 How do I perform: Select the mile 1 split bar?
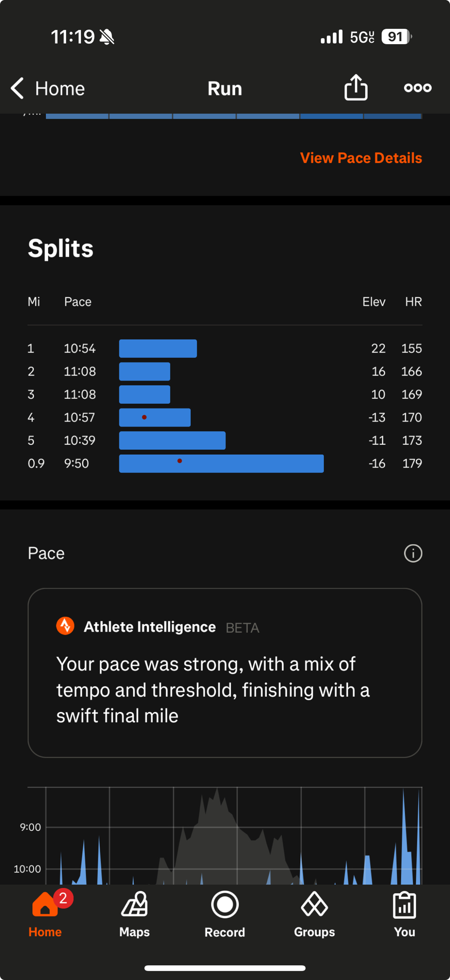click(158, 348)
